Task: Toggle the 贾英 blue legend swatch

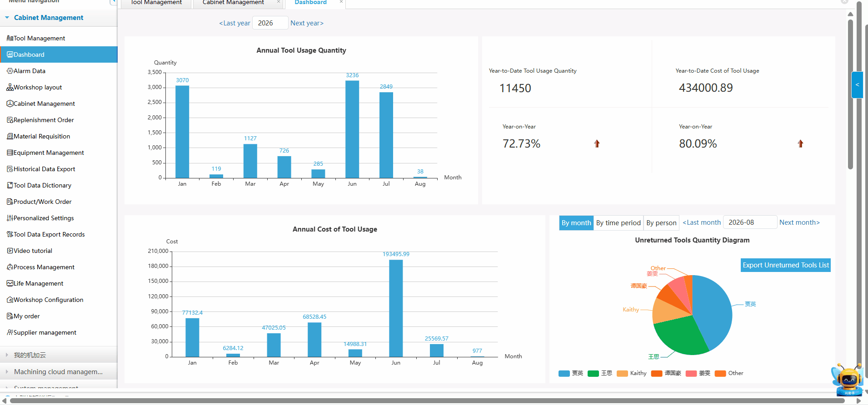Action: pos(564,373)
